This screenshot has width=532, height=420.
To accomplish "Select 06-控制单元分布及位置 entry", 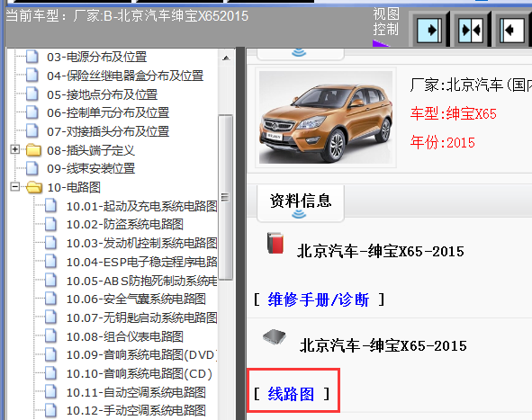I will point(108,112).
